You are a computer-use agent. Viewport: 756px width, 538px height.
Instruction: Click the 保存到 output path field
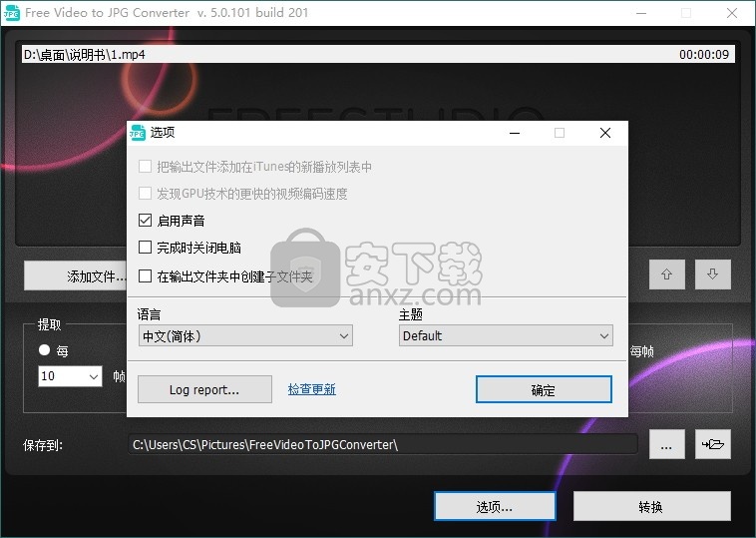(383, 444)
